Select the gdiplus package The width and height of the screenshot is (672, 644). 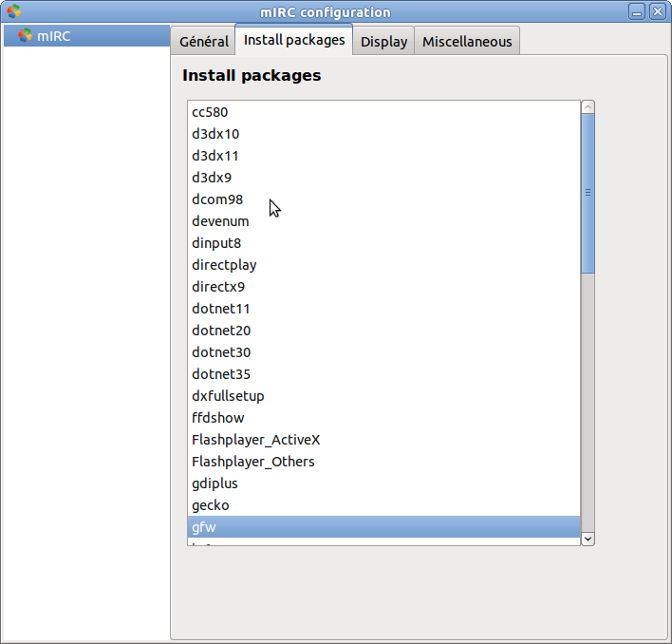383,483
